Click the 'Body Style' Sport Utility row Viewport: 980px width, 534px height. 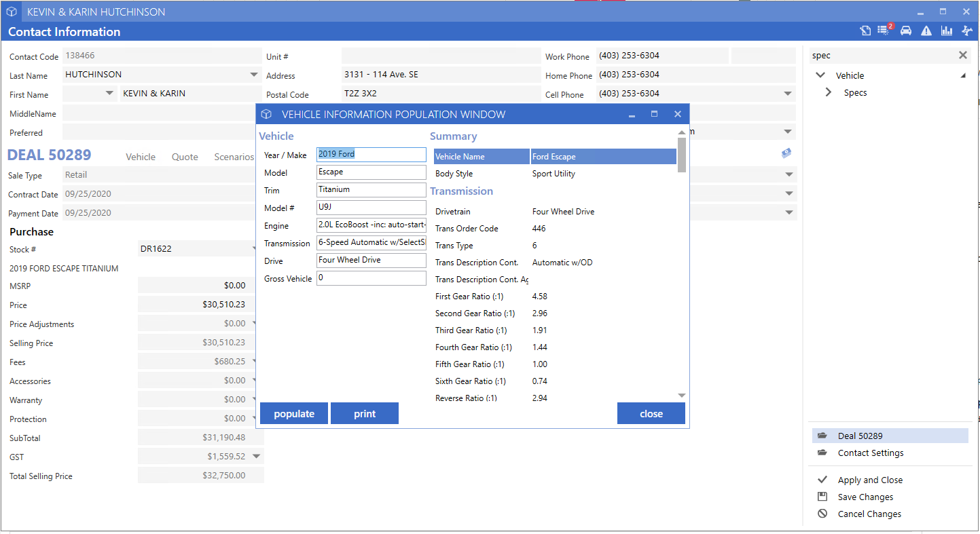pyautogui.click(x=555, y=174)
